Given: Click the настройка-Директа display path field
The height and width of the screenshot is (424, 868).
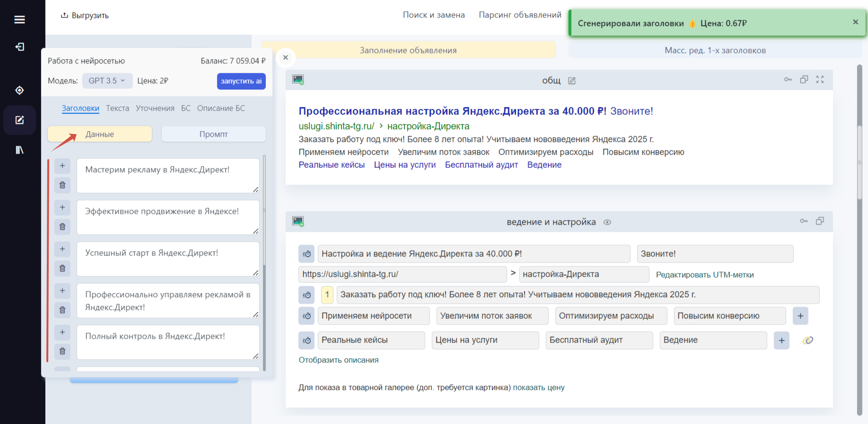Looking at the screenshot, I should click(x=584, y=274).
